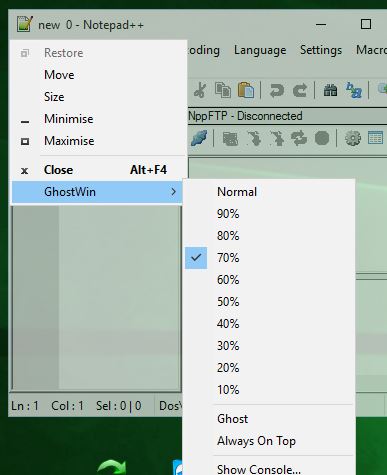The width and height of the screenshot is (387, 475).
Task: Click the Redo arrow icon
Action: tap(300, 90)
